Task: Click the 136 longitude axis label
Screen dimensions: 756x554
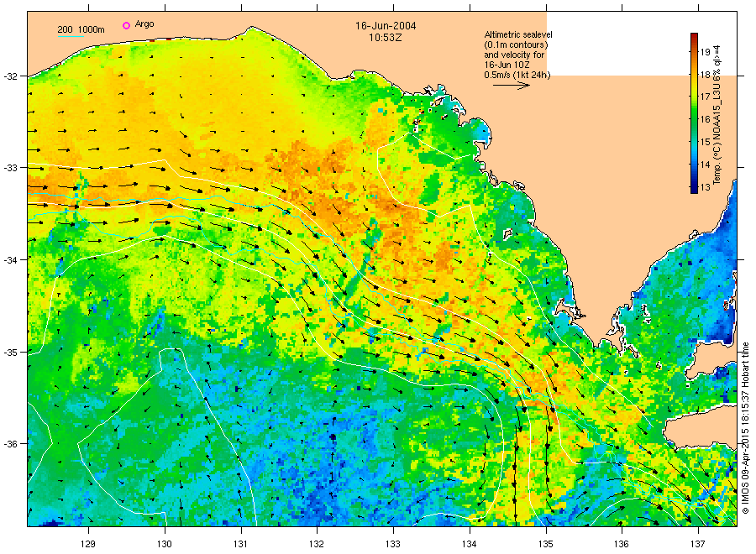Action: click(x=622, y=545)
